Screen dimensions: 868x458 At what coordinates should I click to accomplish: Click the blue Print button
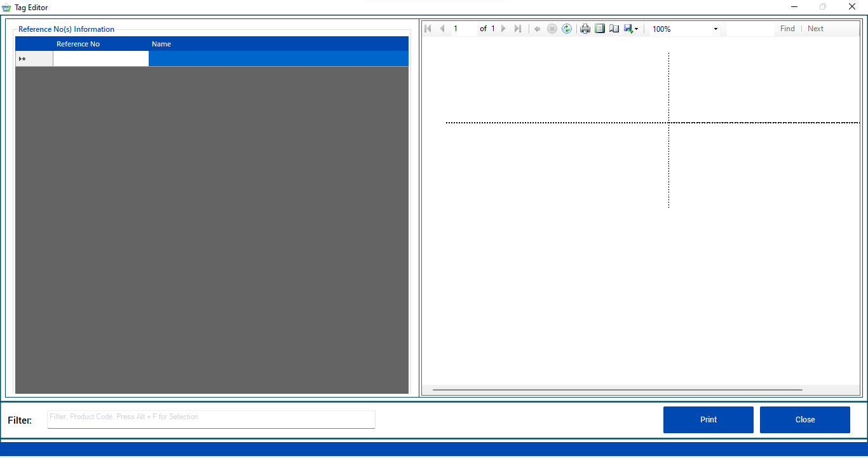tap(708, 420)
